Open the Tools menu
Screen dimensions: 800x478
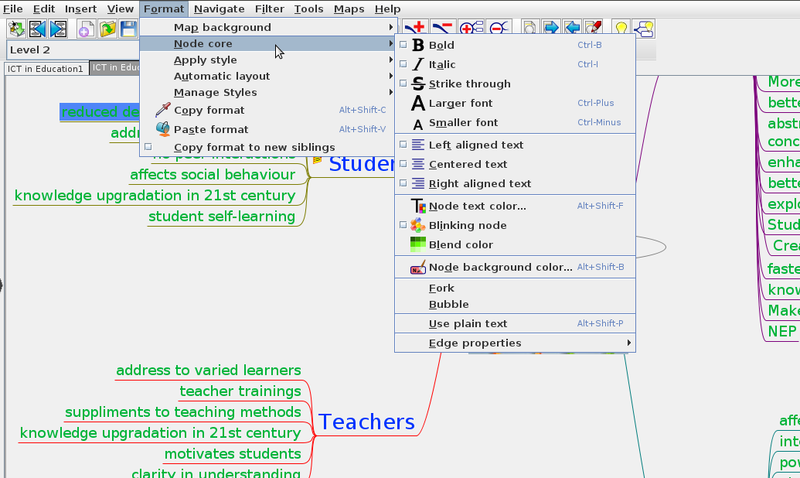[309, 9]
